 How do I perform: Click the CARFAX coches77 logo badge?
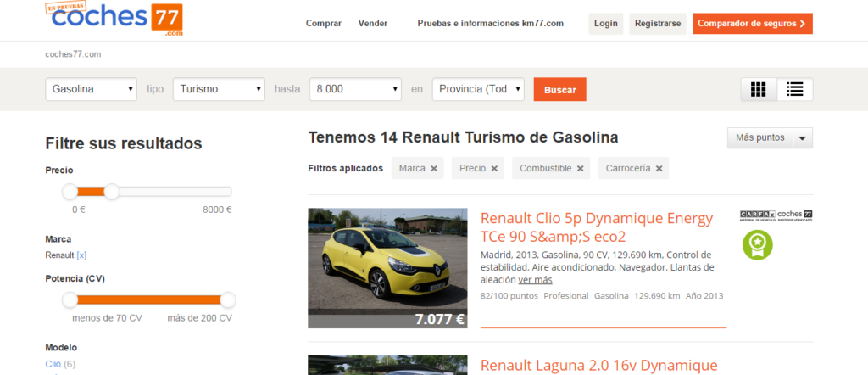(776, 215)
